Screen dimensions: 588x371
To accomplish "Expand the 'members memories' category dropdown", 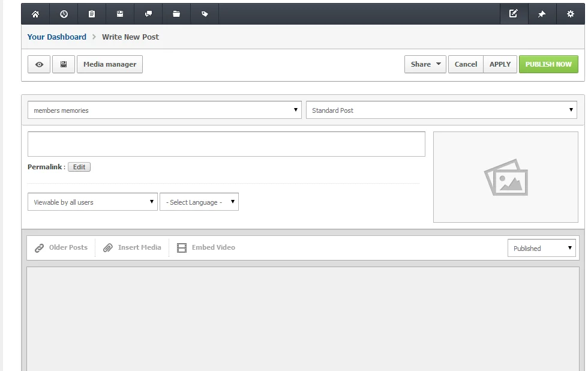I will coord(164,110).
